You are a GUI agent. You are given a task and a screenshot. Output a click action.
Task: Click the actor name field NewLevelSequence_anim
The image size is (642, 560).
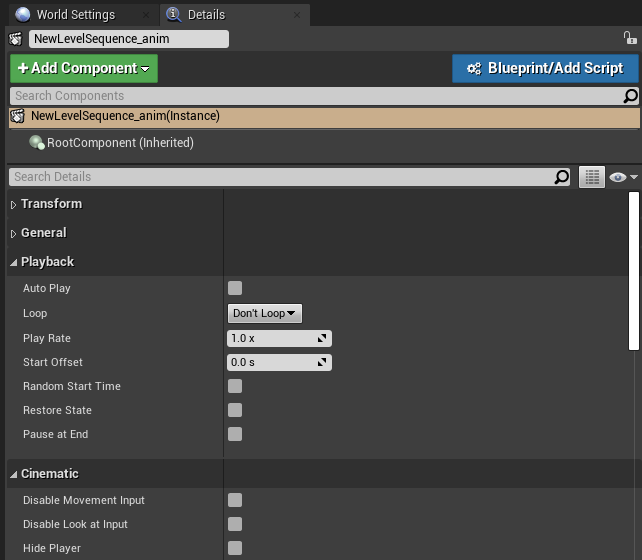point(129,39)
